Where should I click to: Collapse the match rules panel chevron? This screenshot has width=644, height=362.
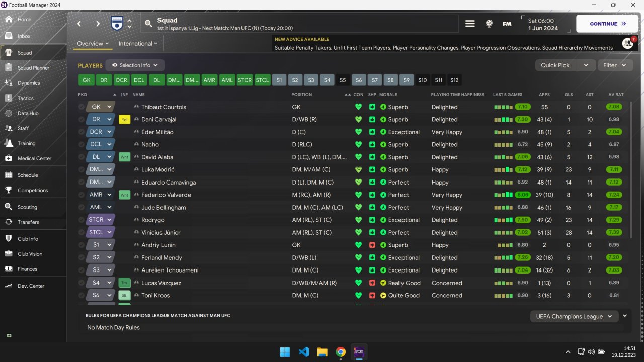(x=625, y=316)
